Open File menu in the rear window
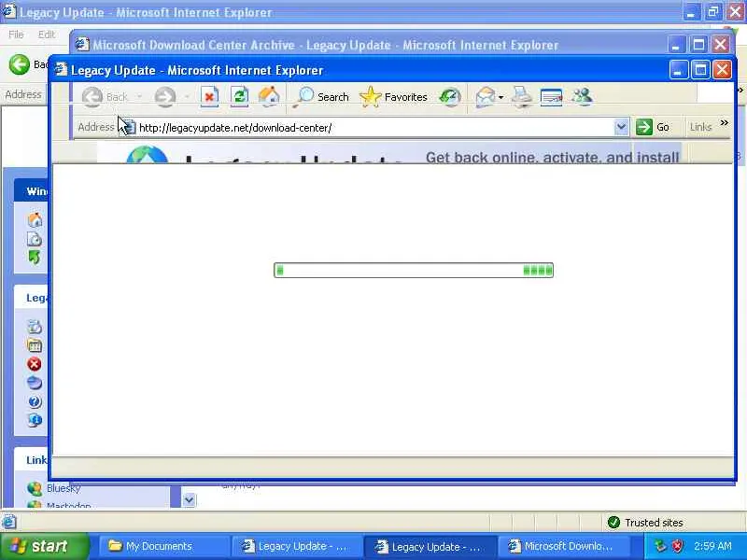Image resolution: width=747 pixels, height=560 pixels. pyautogui.click(x=16, y=35)
